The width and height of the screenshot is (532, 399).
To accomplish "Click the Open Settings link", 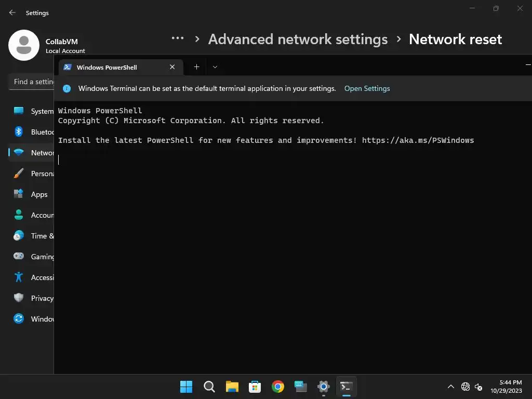I will [367, 88].
